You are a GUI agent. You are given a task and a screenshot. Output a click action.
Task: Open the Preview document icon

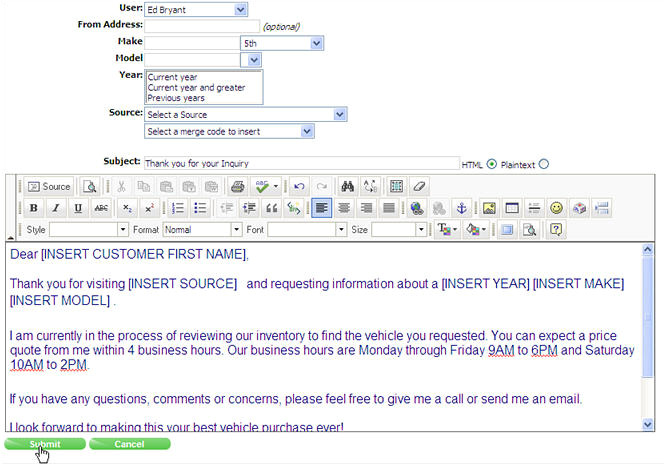(x=89, y=186)
